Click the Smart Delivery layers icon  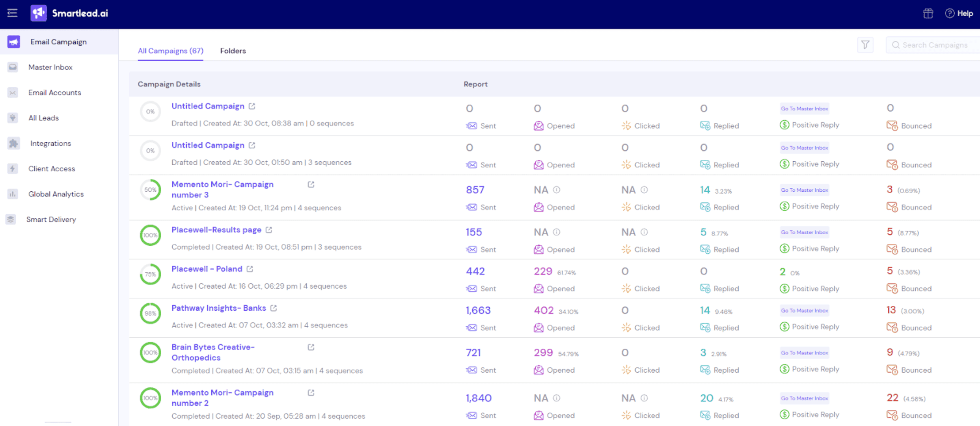[11, 219]
